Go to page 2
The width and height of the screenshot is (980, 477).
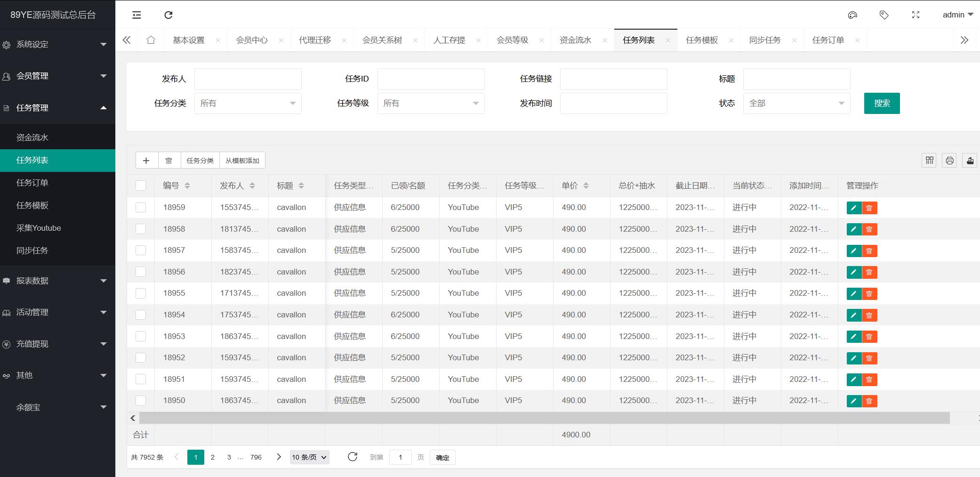[x=213, y=457]
